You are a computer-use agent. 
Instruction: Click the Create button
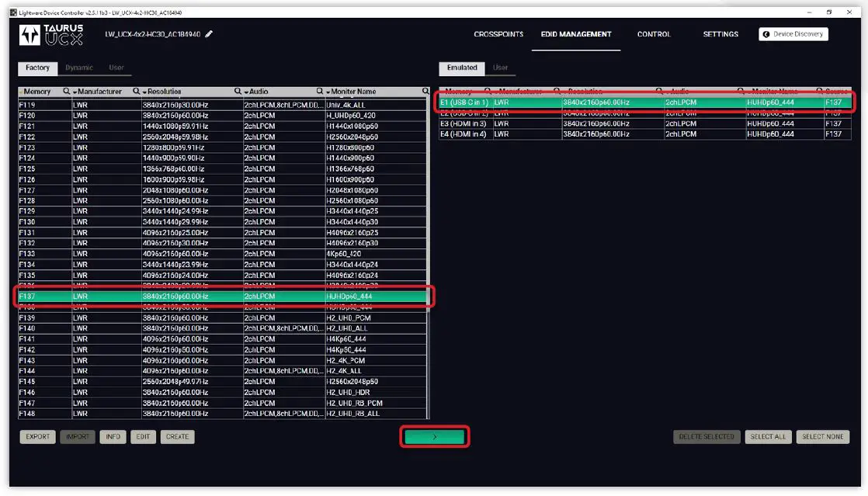[x=177, y=437]
